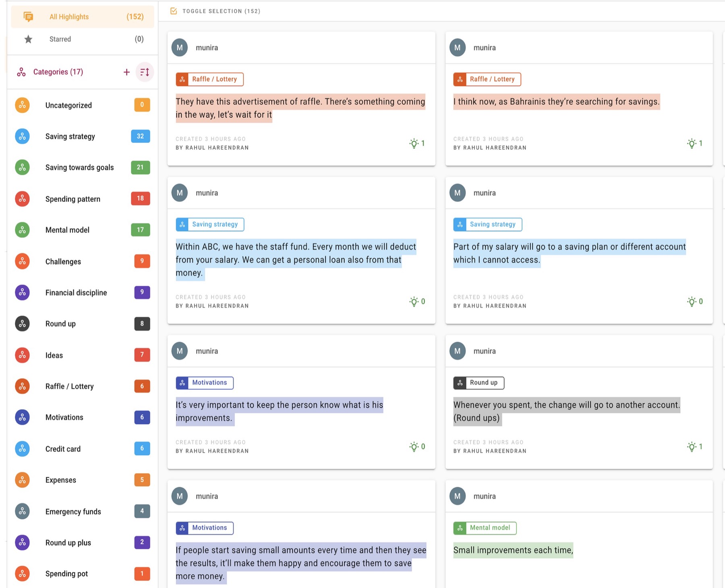Filter by Challenges category label
The width and height of the screenshot is (725, 588).
pyautogui.click(x=63, y=262)
